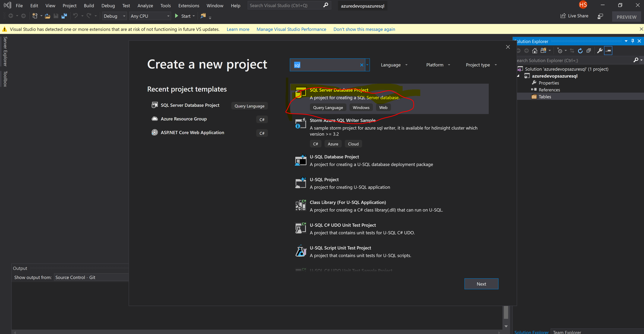Click the Visual Studio search magnifier icon

[x=326, y=5]
